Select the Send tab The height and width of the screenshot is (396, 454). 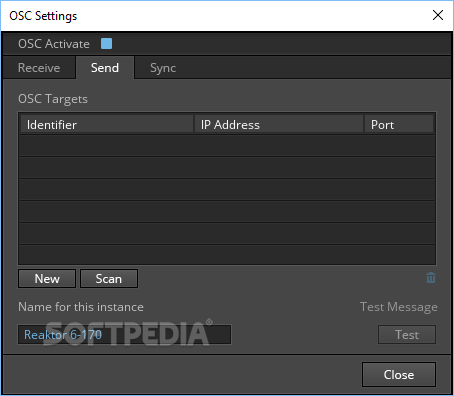(x=105, y=68)
